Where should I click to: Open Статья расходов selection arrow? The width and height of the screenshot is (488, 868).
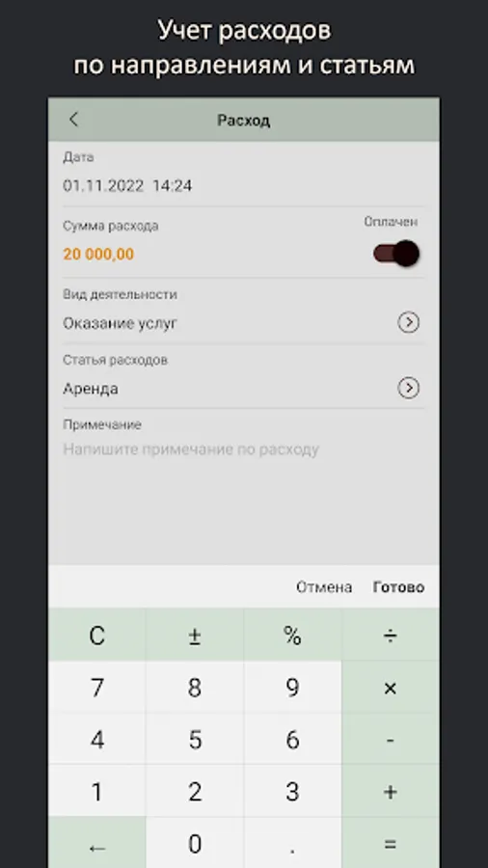[408, 388]
